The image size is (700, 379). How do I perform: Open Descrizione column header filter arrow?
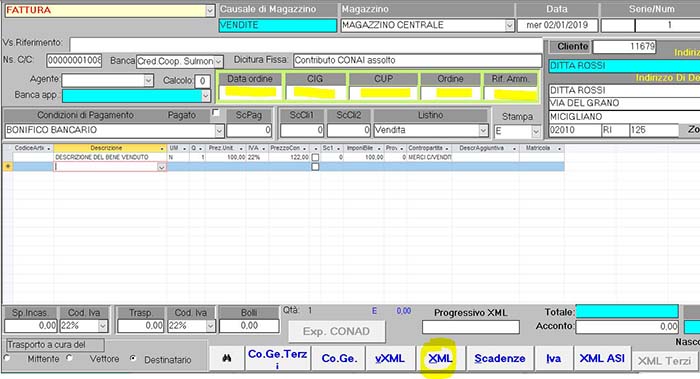click(x=162, y=148)
